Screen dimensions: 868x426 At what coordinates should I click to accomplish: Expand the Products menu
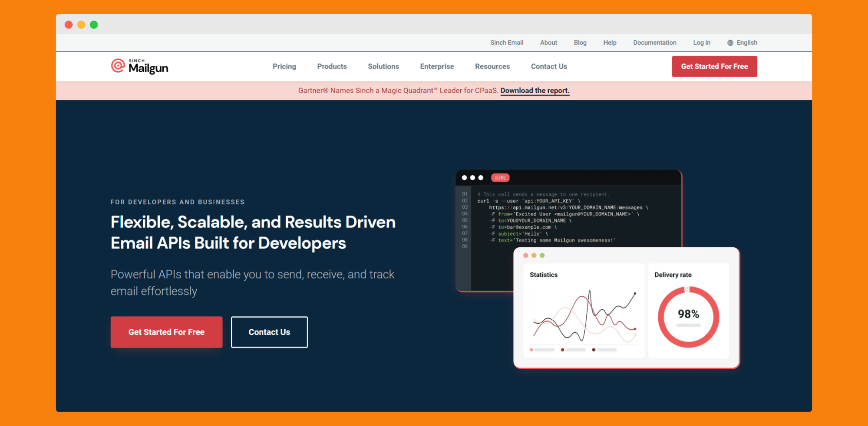[332, 66]
